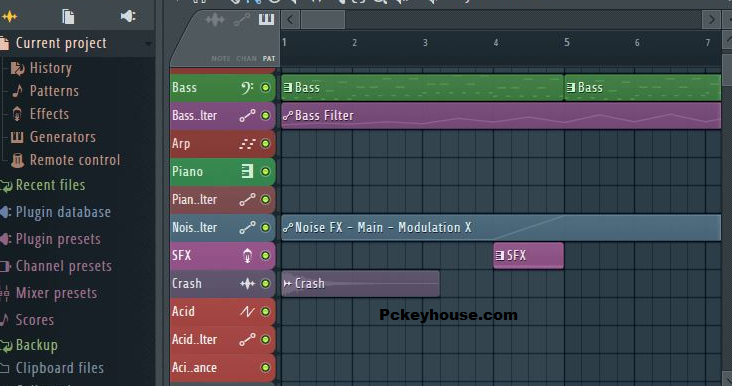This screenshot has height=386, width=732.
Task: Open the audio browser tab icon
Action: click(9, 17)
